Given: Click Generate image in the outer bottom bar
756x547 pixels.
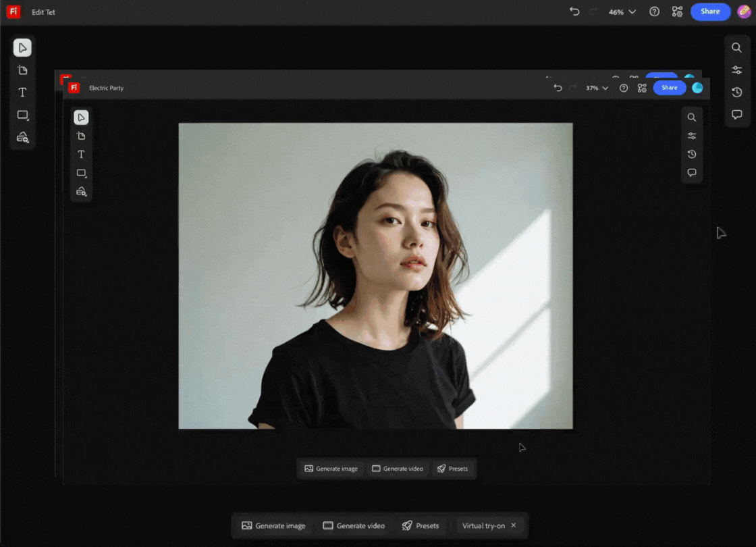Looking at the screenshot, I should [273, 526].
